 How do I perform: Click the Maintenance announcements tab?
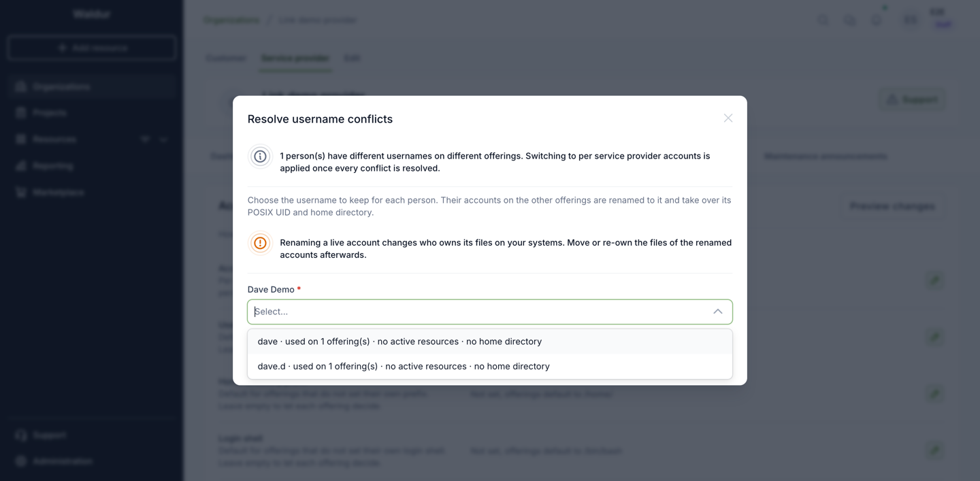826,156
